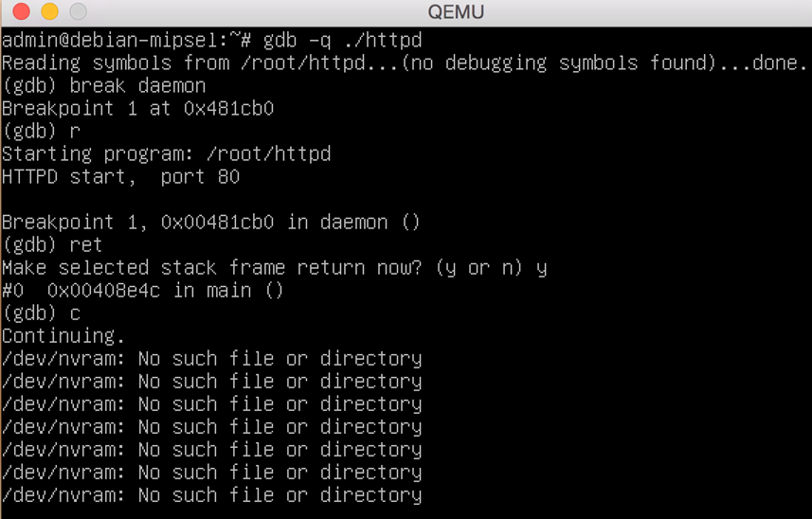The width and height of the screenshot is (812, 519).
Task: Click the 'Reading symbols from /root/httpd' line
Action: tap(405, 63)
